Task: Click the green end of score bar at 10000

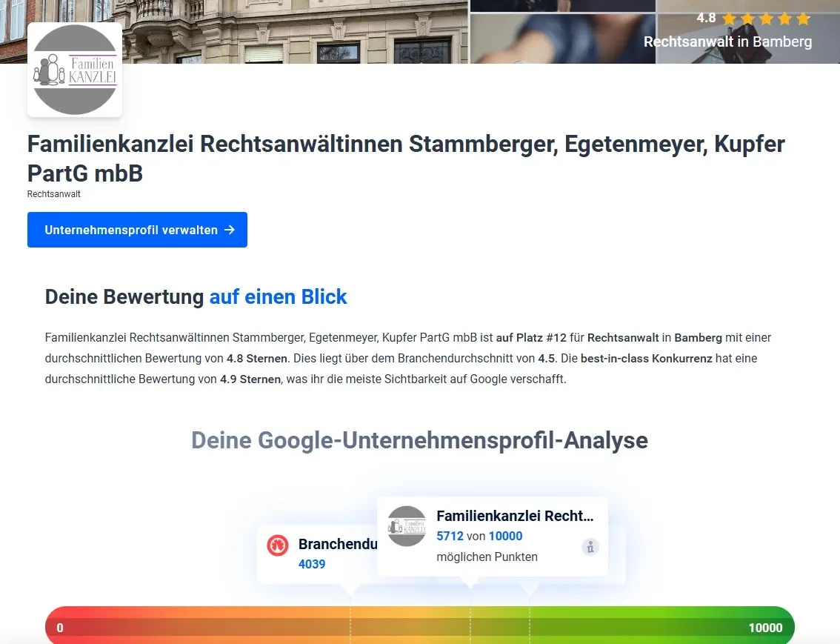Action: tap(764, 628)
